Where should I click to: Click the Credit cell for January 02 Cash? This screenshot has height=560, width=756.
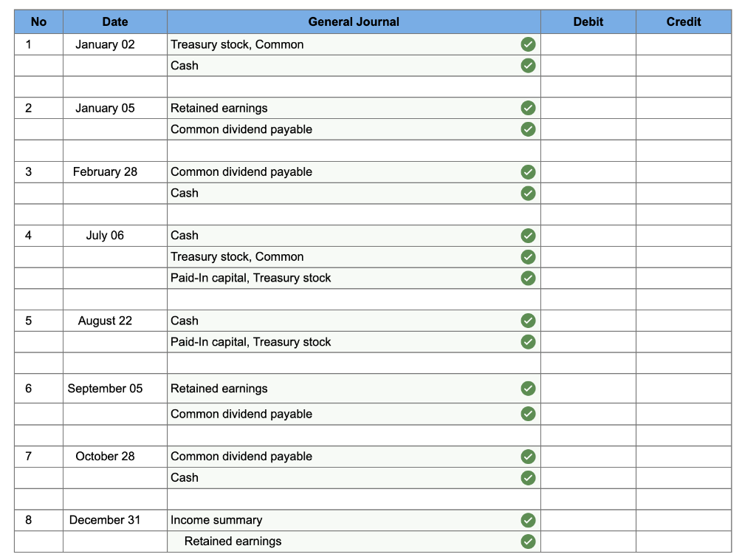click(684, 66)
